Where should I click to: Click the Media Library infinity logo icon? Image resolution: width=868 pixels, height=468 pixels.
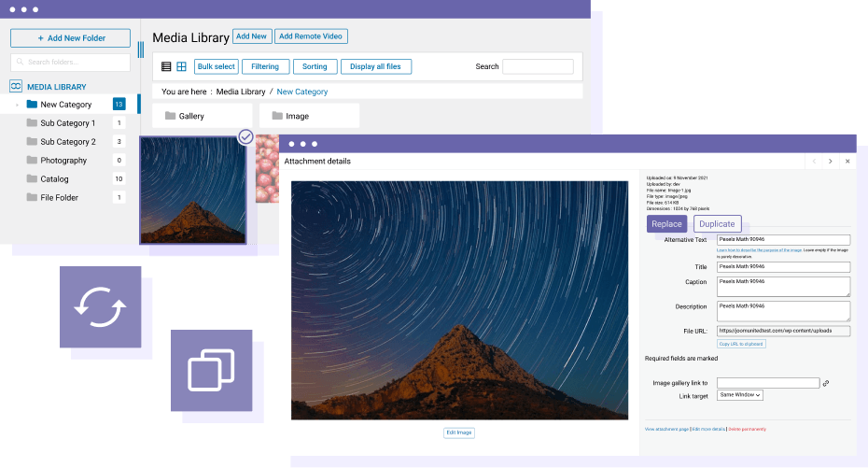(x=16, y=86)
